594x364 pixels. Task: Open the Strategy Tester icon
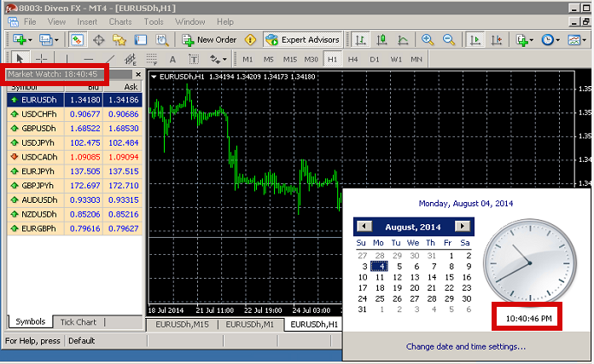(162, 40)
